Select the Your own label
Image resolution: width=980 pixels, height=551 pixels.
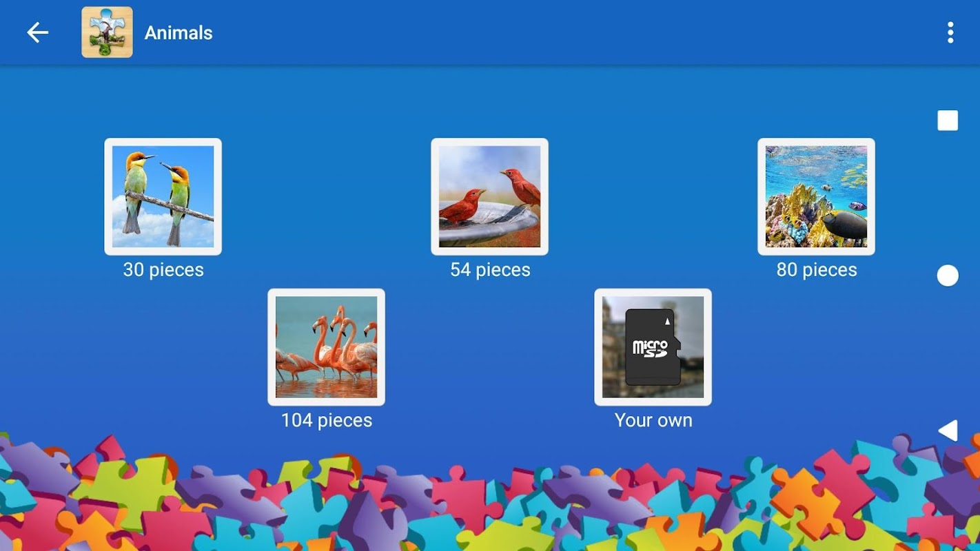click(653, 420)
